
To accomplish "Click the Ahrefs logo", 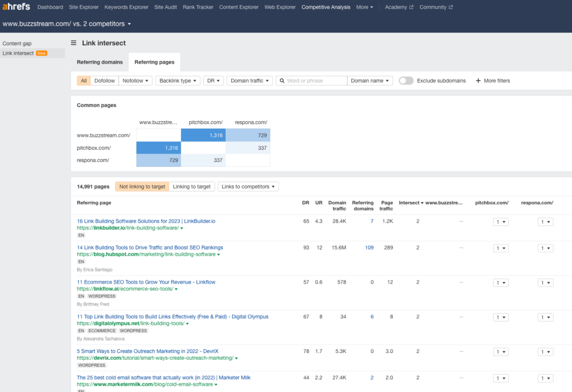I will (x=15, y=7).
